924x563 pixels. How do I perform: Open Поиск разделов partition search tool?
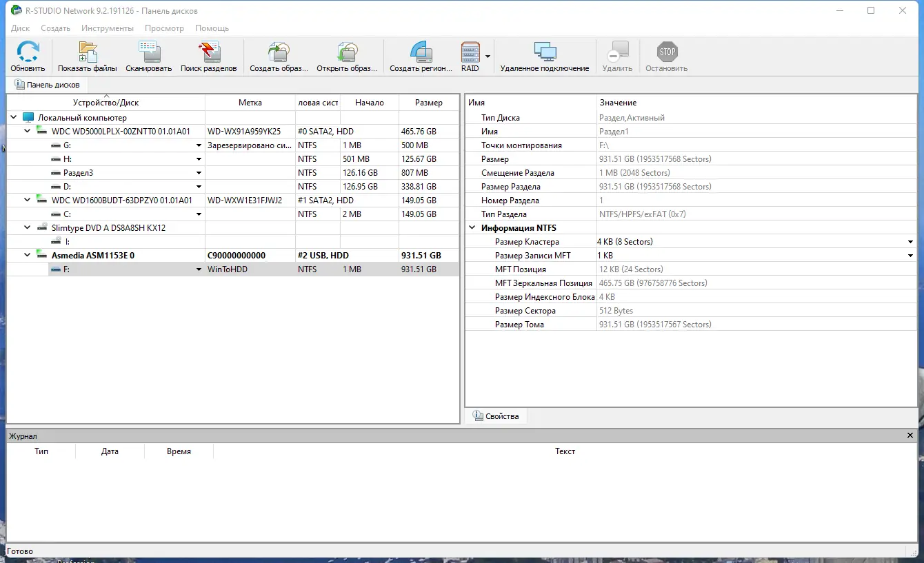point(208,53)
